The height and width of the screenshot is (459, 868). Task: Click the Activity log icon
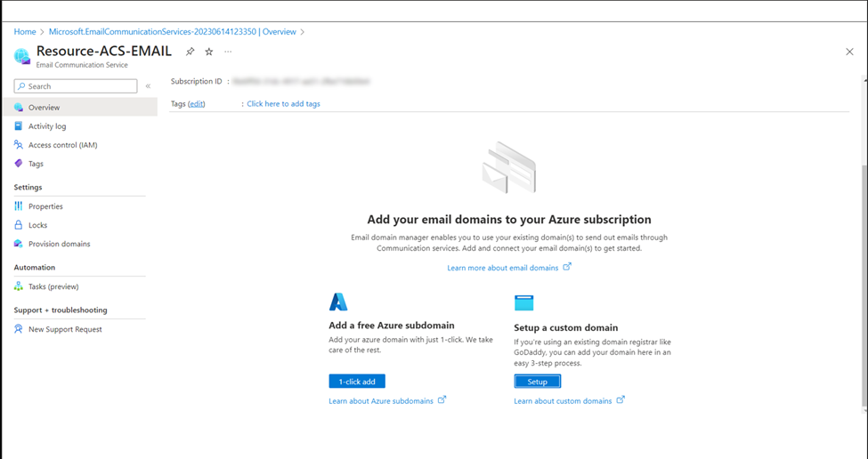click(x=19, y=126)
